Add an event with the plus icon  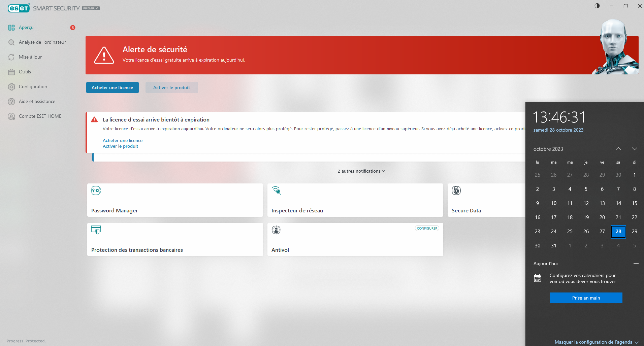636,264
